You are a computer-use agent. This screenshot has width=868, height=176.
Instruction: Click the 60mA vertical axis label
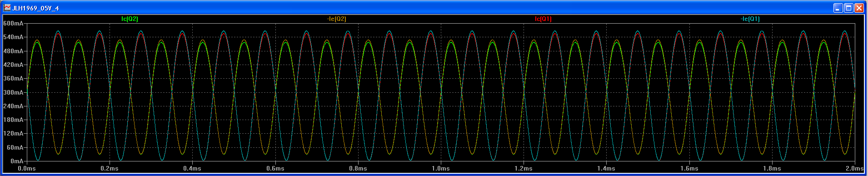tap(15, 147)
